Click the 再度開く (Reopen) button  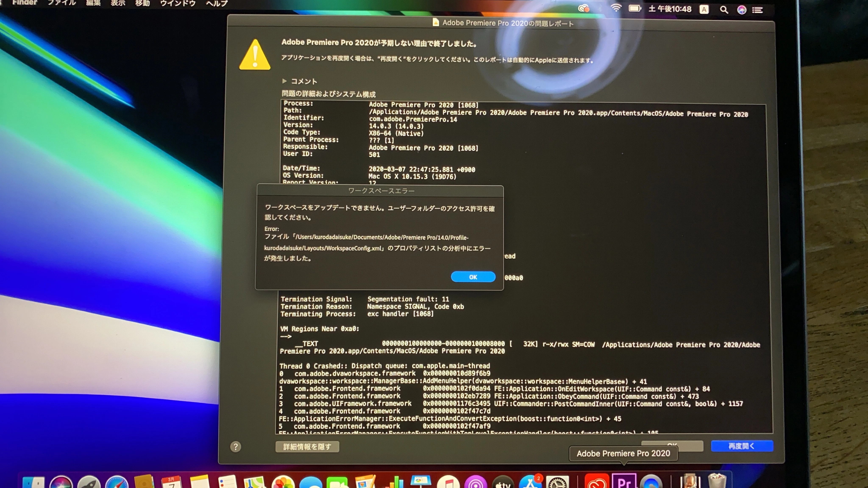click(742, 446)
